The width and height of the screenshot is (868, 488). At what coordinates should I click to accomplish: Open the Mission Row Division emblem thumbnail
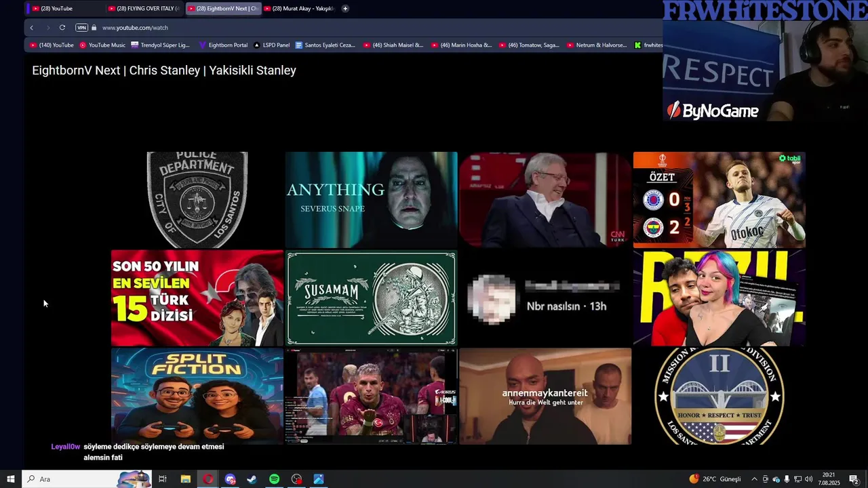click(719, 396)
